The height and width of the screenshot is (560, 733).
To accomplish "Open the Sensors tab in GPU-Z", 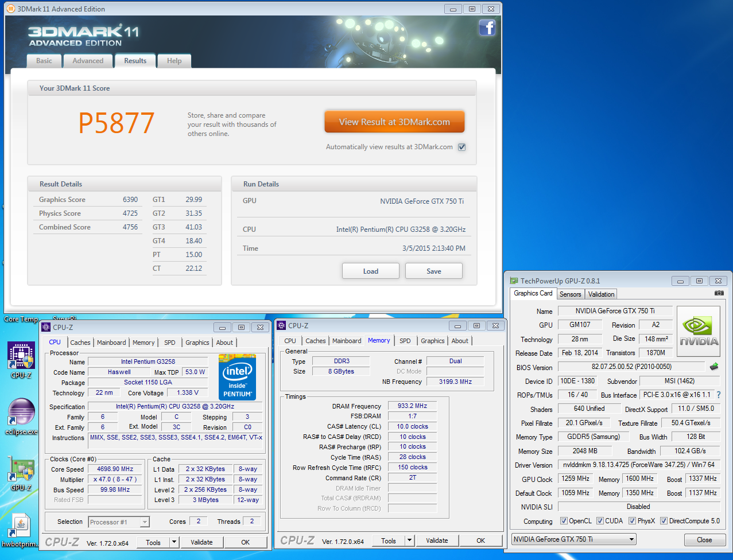I will [x=571, y=294].
